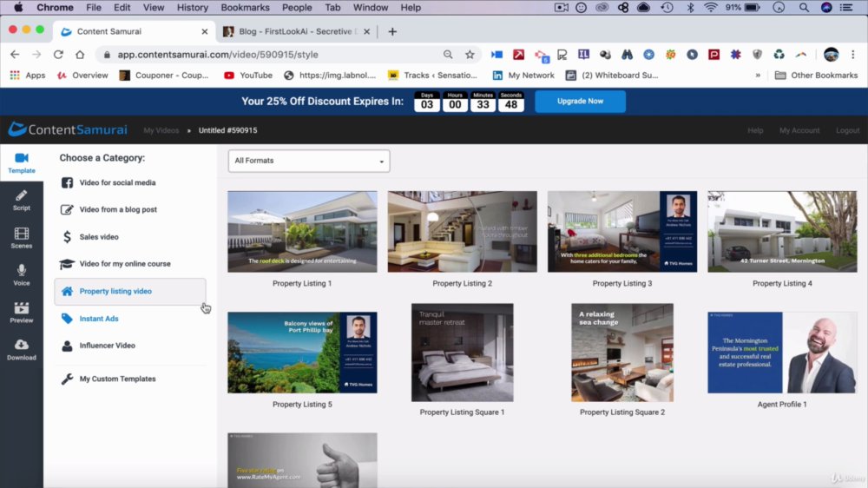This screenshot has width=868, height=488.
Task: Open the Window menu in menu bar
Action: (x=371, y=8)
